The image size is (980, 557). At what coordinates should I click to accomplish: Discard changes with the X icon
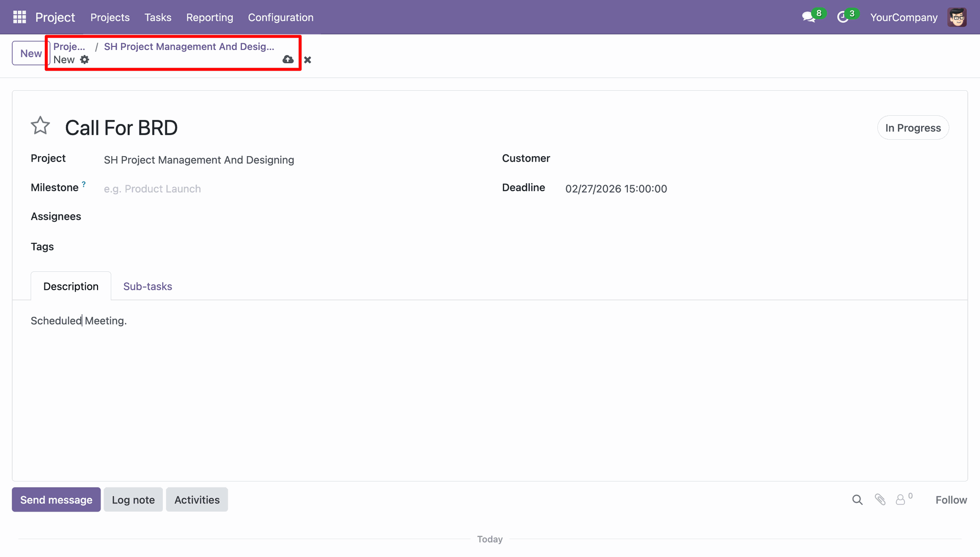tap(307, 60)
